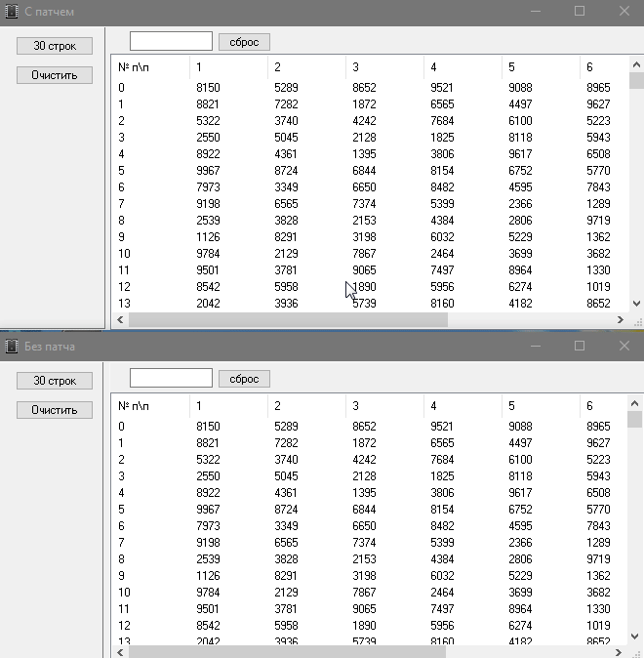Select cell 4242 in 'С патчем' table
This screenshot has height=658, width=644.
[x=364, y=121]
